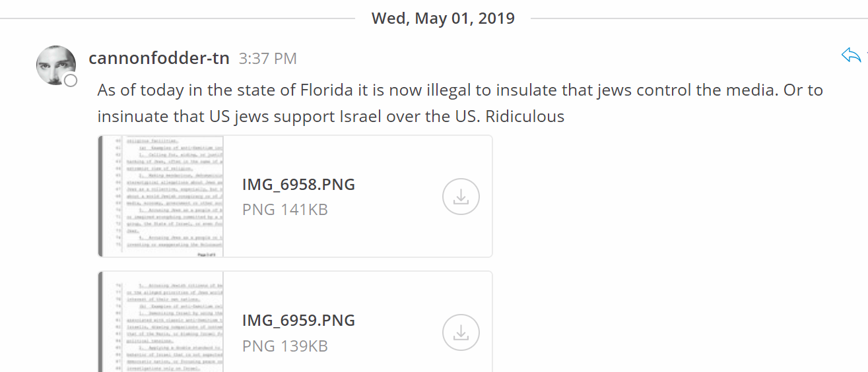Select the IMG_6959.PNG file name

[x=298, y=321]
